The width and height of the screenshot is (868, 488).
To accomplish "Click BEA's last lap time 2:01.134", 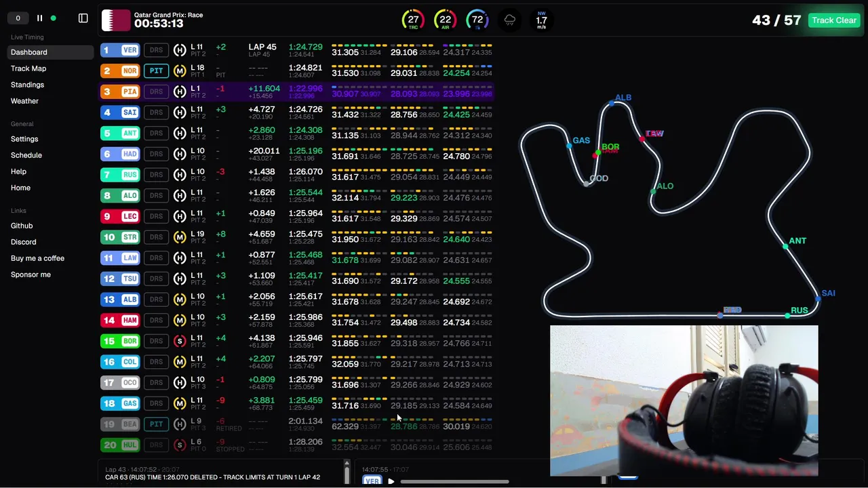I will (305, 421).
